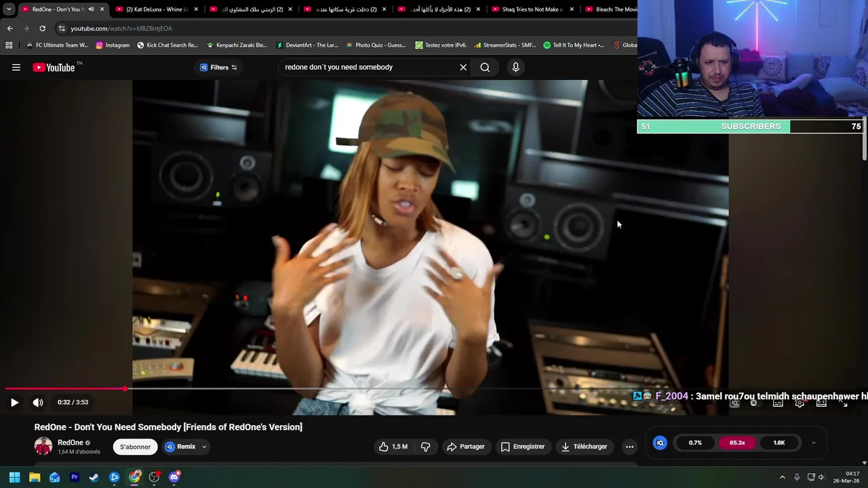This screenshot has height=488, width=868.
Task: Click the youtube.com address bar URL
Action: click(x=121, y=28)
